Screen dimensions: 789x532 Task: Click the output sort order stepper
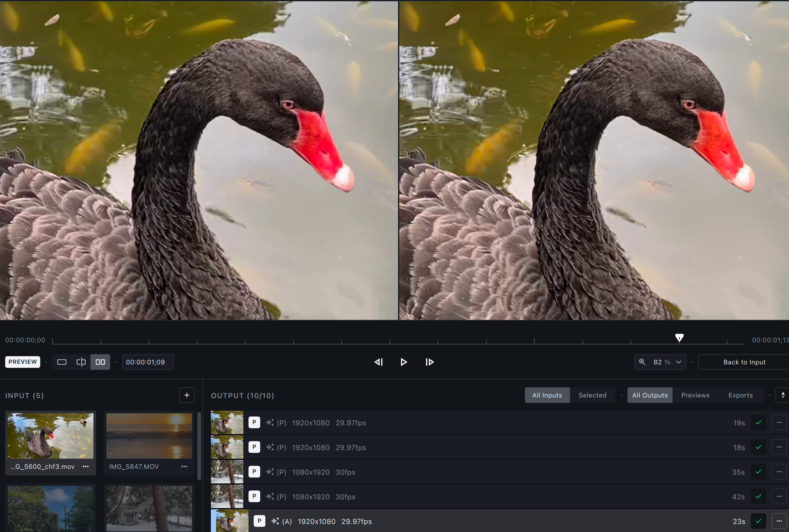[x=783, y=395]
